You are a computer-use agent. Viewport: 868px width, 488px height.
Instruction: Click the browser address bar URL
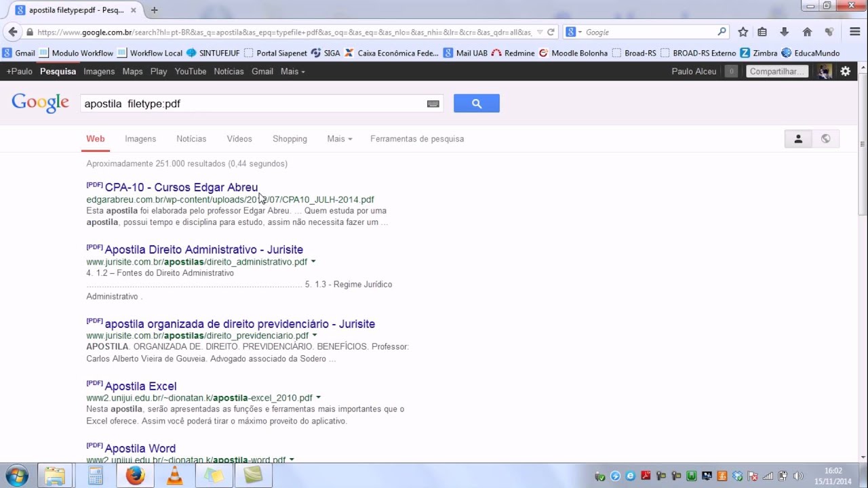[285, 32]
